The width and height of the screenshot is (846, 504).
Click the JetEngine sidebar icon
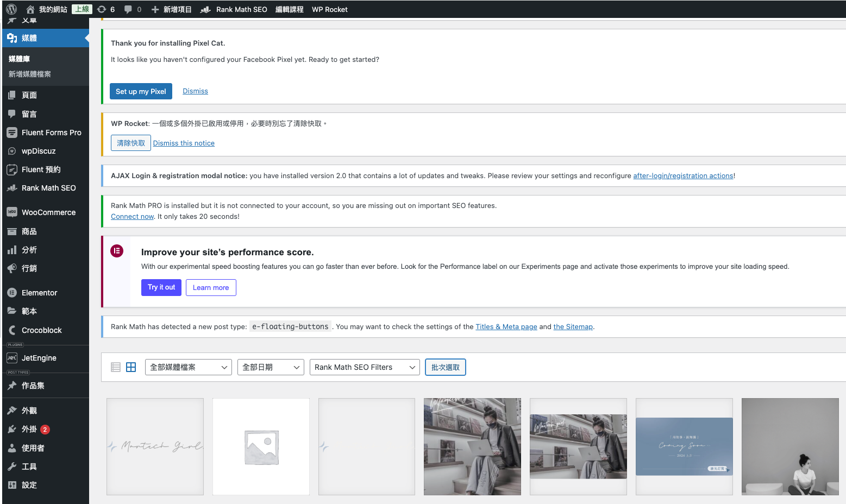(x=12, y=358)
